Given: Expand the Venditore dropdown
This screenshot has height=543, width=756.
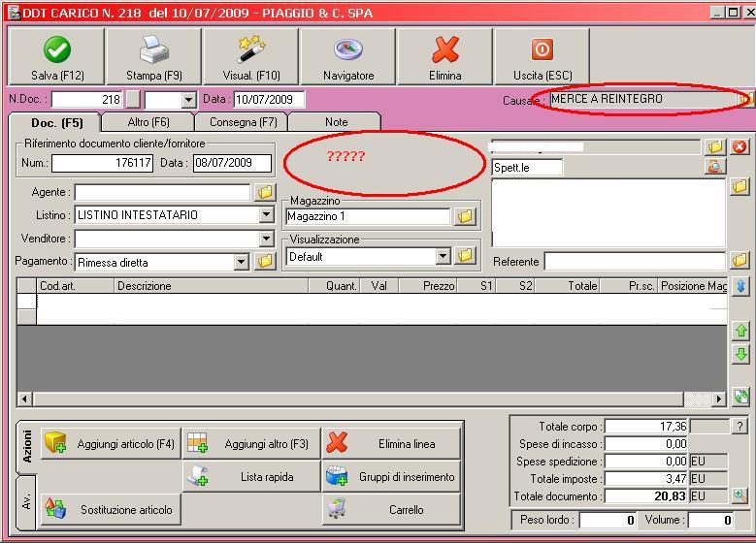Looking at the screenshot, I should pyautogui.click(x=266, y=238).
